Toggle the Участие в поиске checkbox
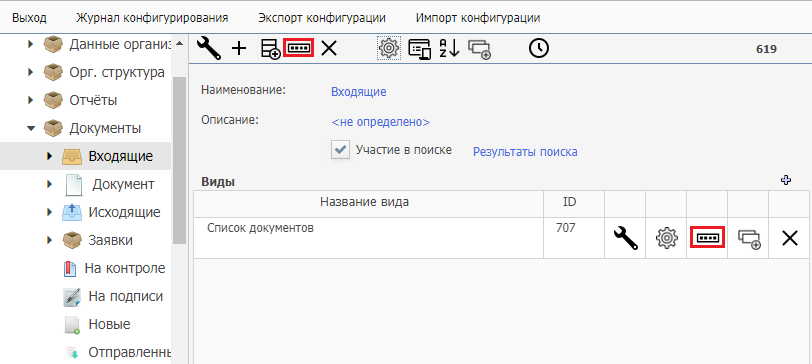812x364 pixels. click(341, 150)
